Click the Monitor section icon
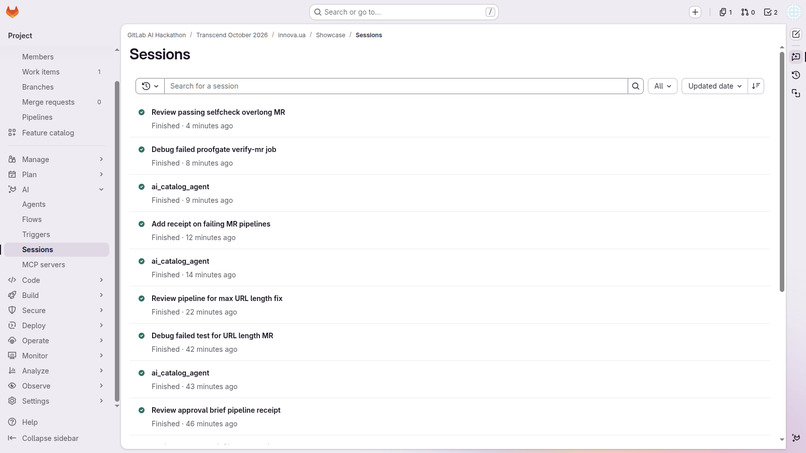Screen dimensions: 806x453 (x=12, y=355)
